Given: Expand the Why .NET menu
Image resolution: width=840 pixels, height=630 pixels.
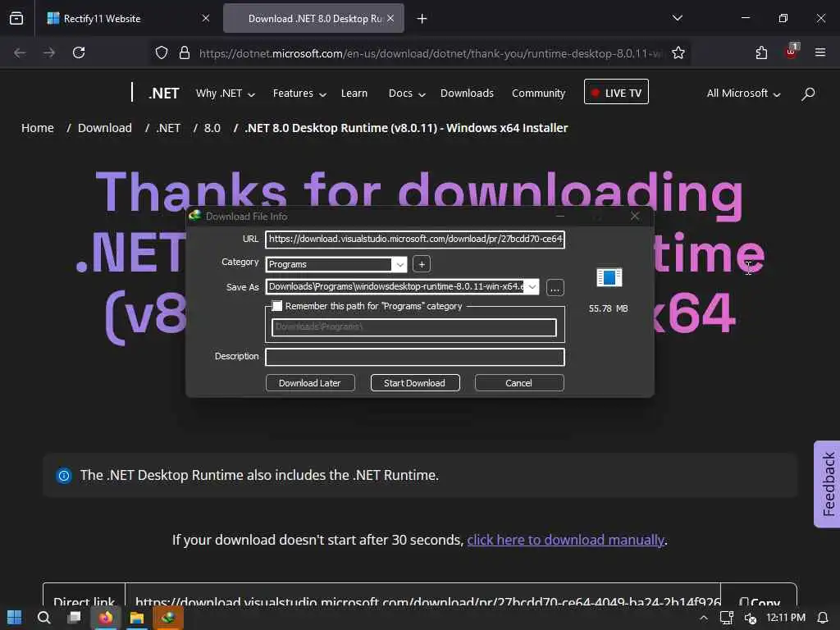Looking at the screenshot, I should (226, 94).
